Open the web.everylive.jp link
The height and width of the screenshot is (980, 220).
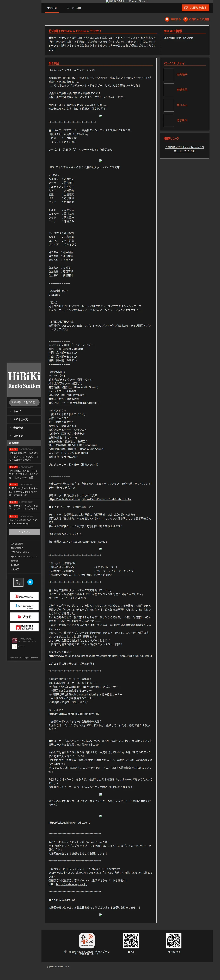pos(71,884)
